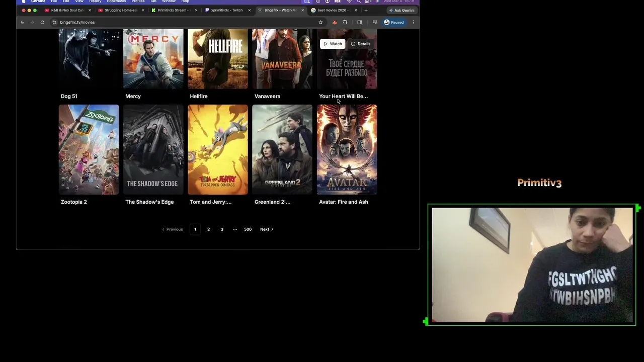Open the Extensions puzzle-piece icon

pyautogui.click(x=345, y=22)
